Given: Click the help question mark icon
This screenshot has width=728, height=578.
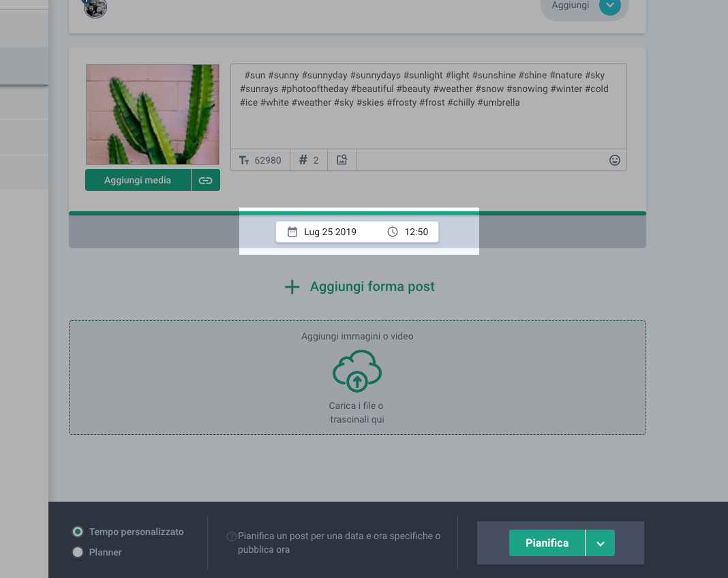Looking at the screenshot, I should (x=232, y=536).
